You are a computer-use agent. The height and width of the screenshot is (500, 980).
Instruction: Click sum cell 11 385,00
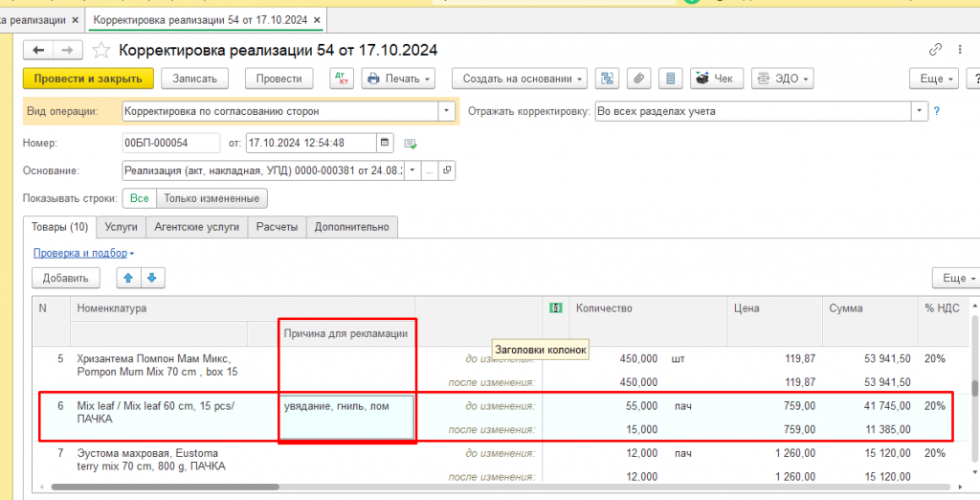point(887,429)
